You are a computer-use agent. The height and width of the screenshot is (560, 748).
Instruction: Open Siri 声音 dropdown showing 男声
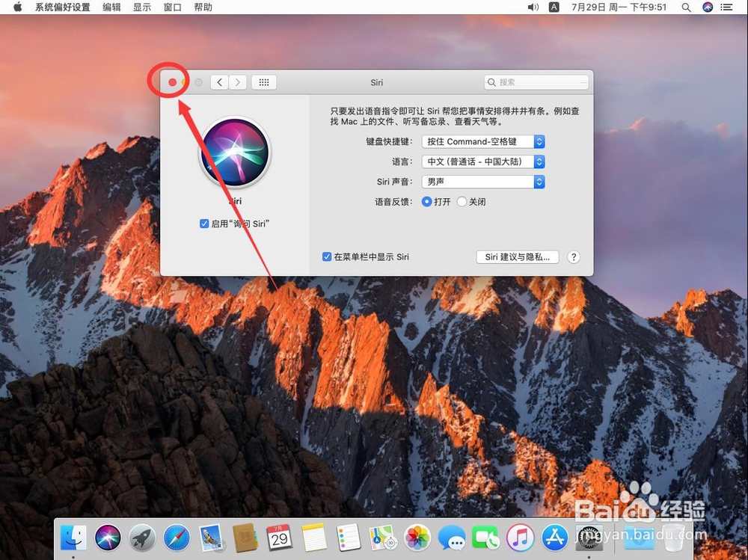483,182
